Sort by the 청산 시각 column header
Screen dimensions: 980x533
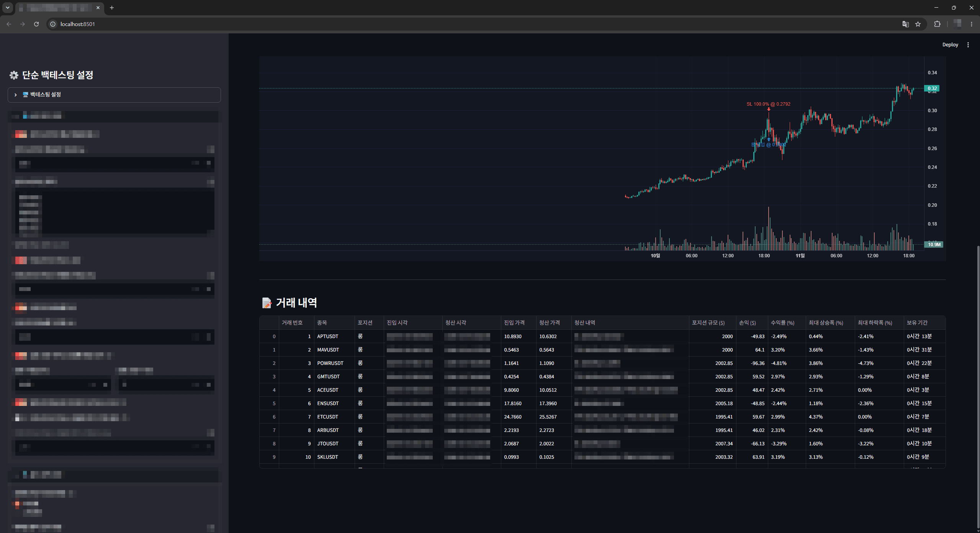[x=471, y=323]
